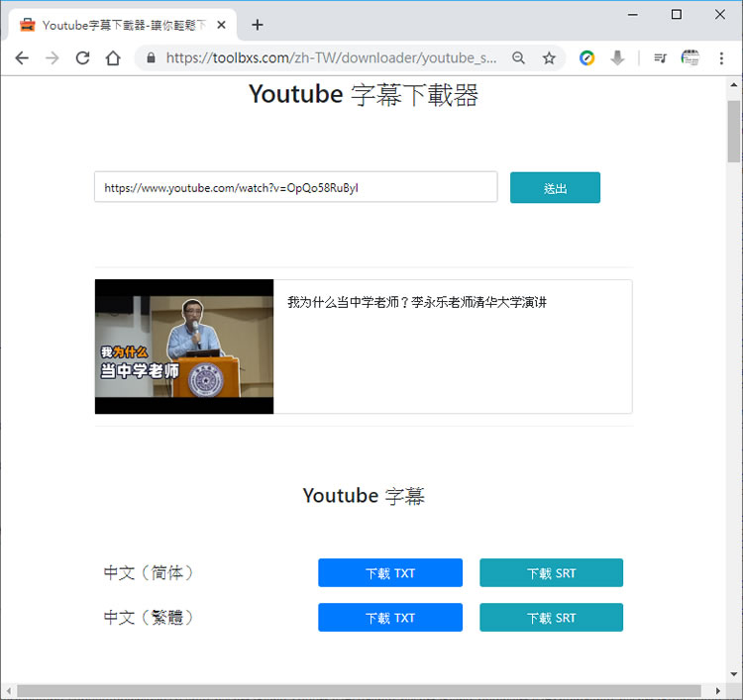Click the 中文(简体) language label
Screen dimensions: 743x700
click(x=149, y=572)
